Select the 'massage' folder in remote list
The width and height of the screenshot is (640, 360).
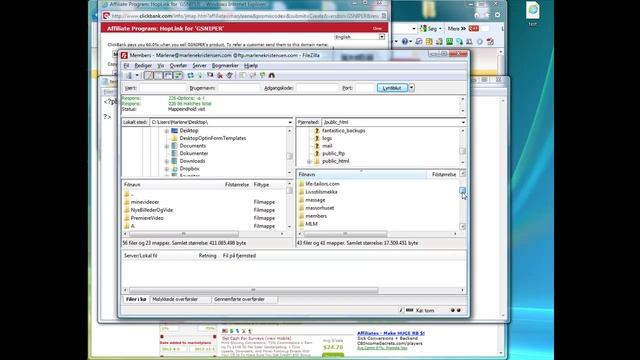tap(315, 200)
